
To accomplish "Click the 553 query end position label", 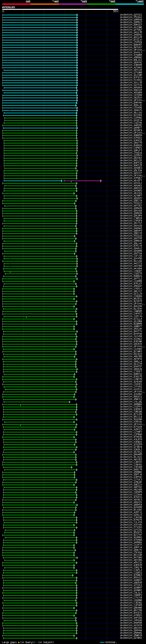I will click(x=115, y=11).
